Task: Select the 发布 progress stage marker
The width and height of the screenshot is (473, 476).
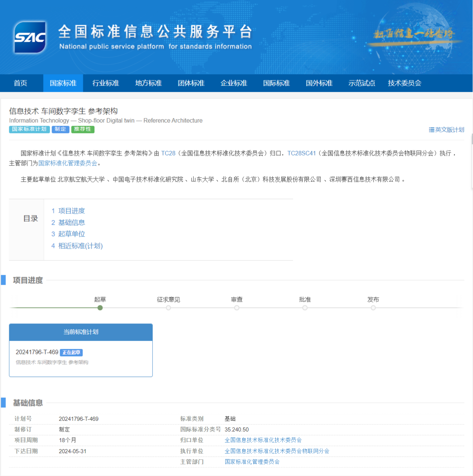Action: click(373, 308)
